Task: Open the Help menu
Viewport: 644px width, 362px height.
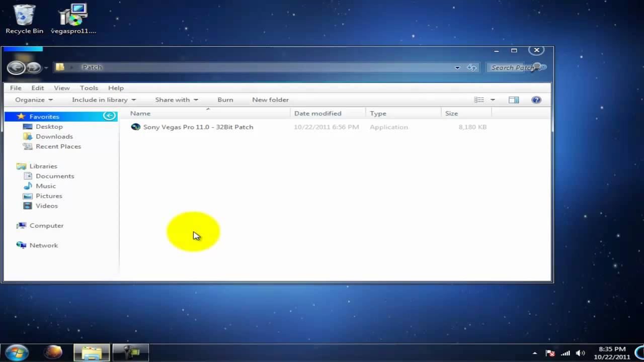Action: coord(116,88)
